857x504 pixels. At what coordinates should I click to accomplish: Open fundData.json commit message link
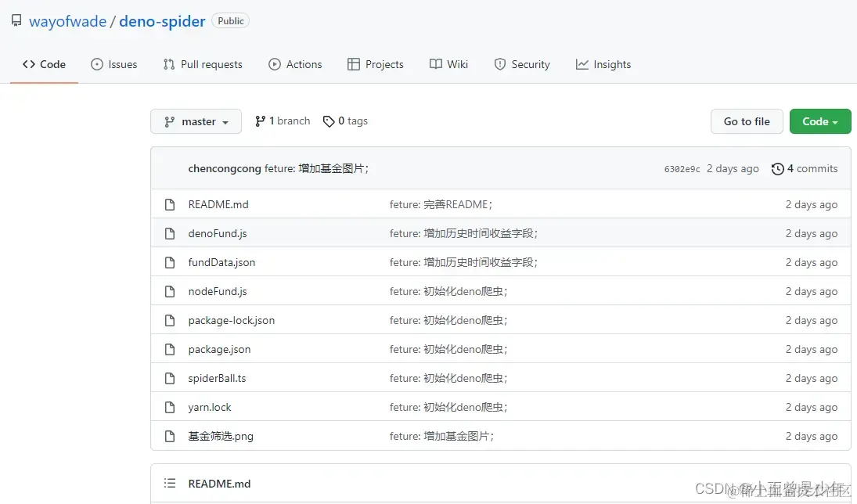click(463, 262)
